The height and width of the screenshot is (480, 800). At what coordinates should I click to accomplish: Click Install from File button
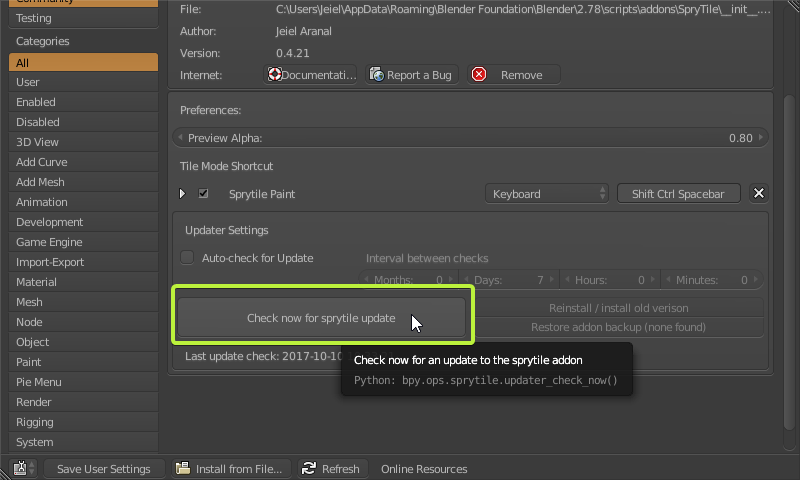click(231, 468)
